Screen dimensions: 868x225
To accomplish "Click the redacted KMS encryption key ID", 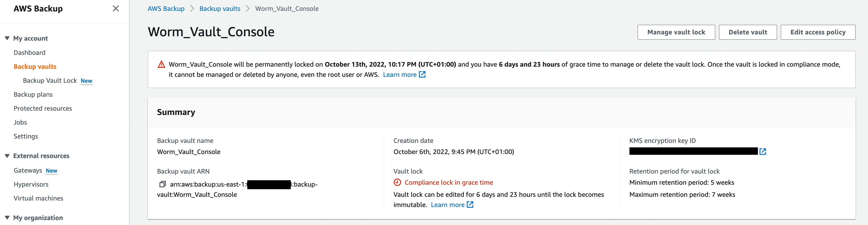I will tap(693, 151).
